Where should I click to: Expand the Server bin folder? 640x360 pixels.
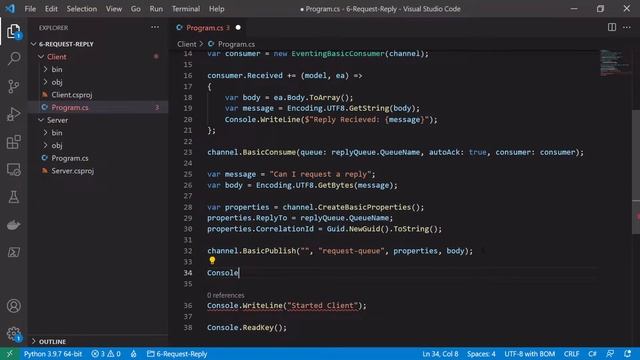pyautogui.click(x=98, y=133)
